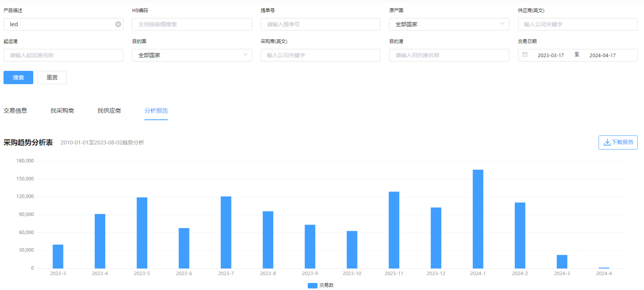Click the HS编码 input field
Screen dimensions: 644x290
coord(192,24)
